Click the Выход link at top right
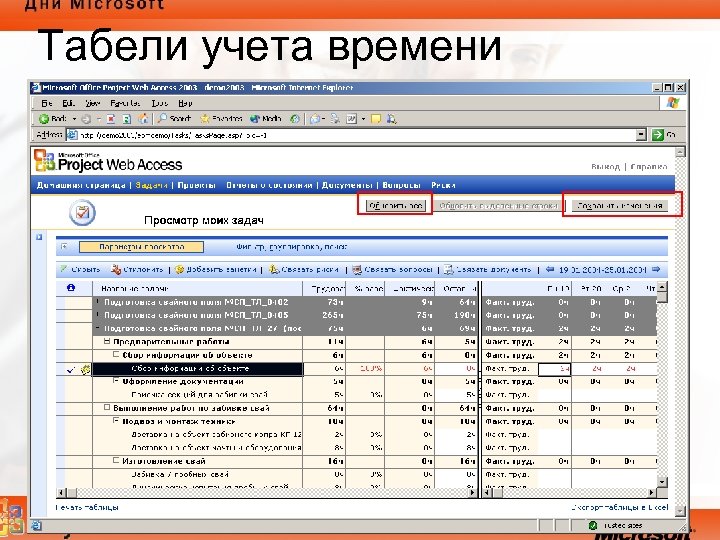Screen dimensions: 720x540 coord(605,167)
